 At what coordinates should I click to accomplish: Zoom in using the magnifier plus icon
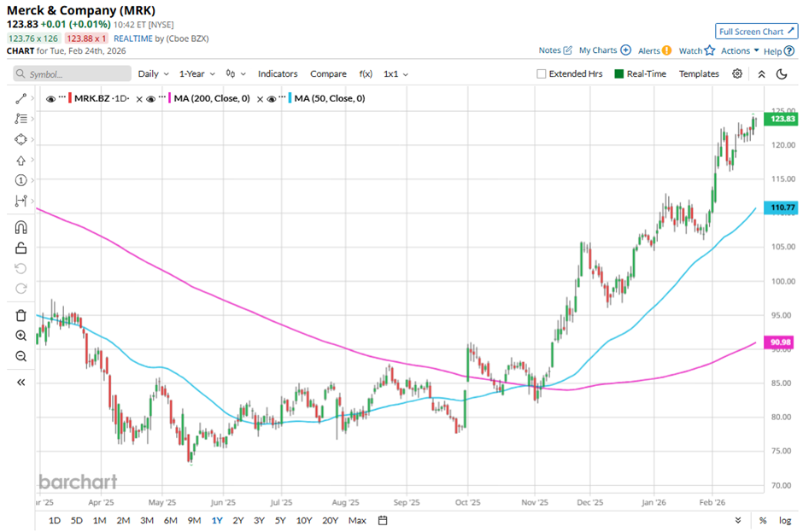click(21, 336)
